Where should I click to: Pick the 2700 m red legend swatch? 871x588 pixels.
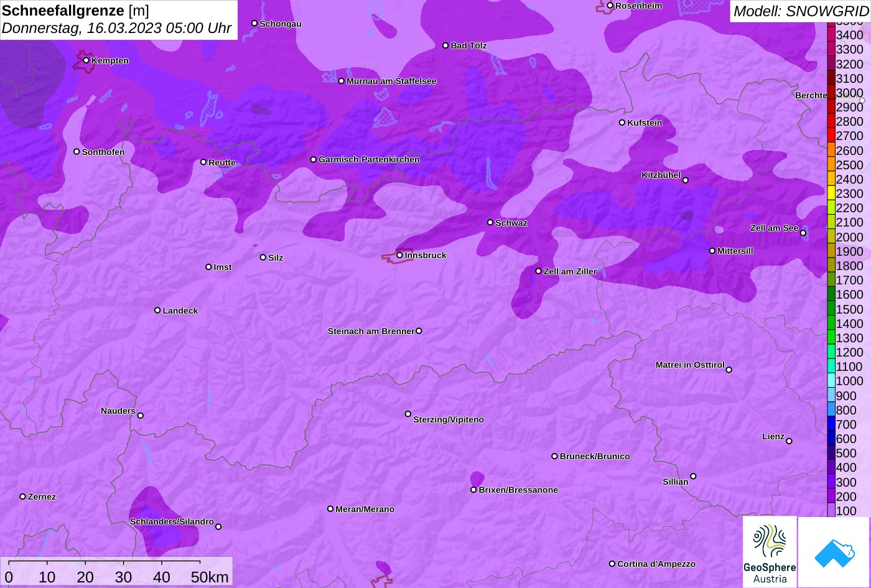831,136
